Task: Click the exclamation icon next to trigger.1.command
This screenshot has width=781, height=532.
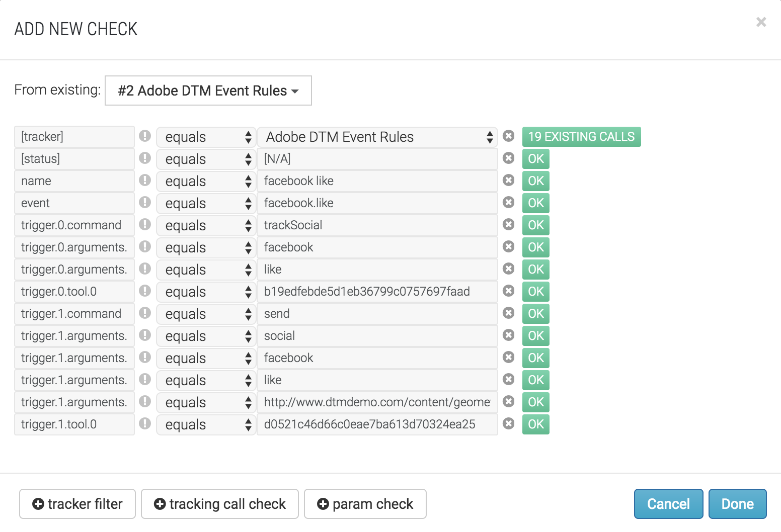Action: coord(145,313)
